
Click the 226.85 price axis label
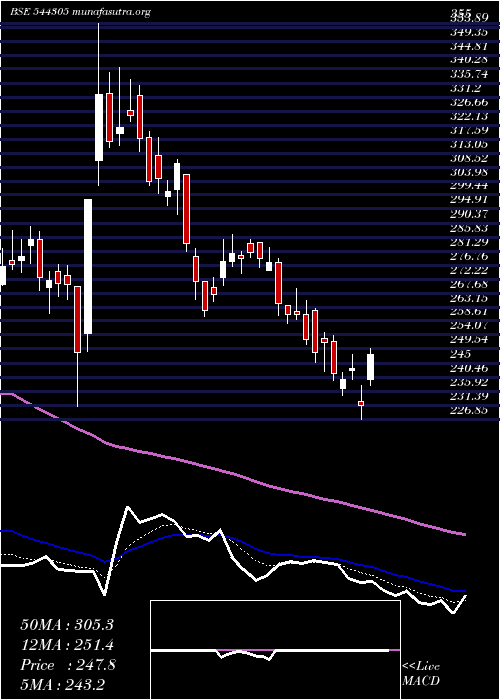(x=470, y=410)
